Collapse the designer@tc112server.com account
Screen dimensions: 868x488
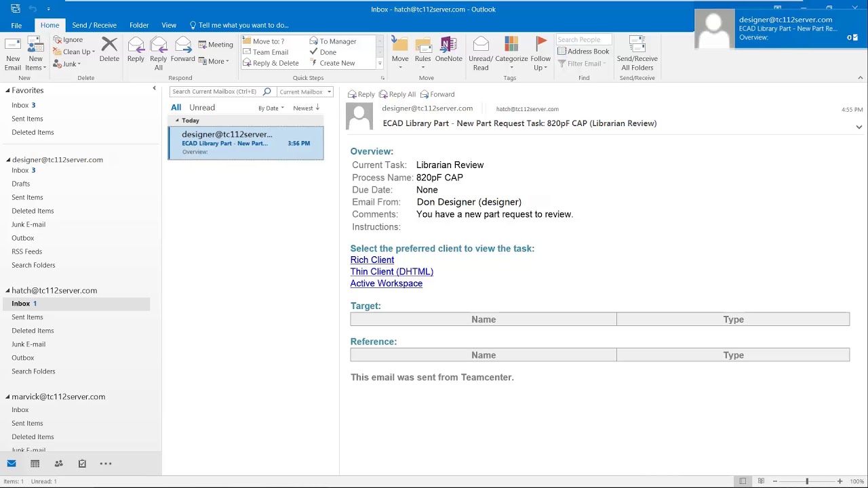8,160
